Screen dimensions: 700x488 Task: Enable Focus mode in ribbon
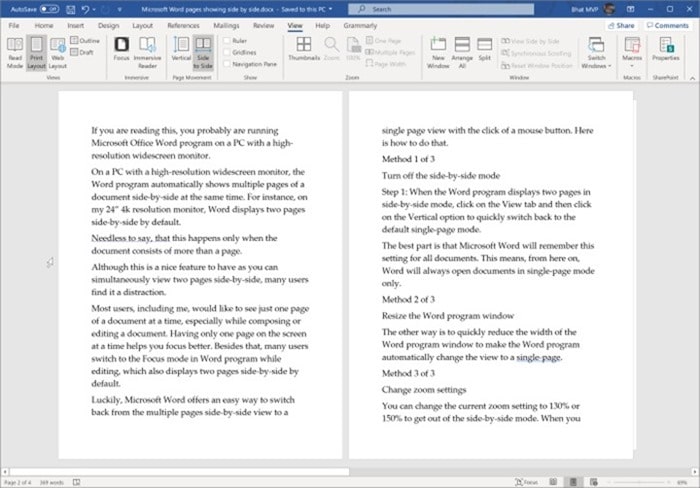tap(121, 49)
